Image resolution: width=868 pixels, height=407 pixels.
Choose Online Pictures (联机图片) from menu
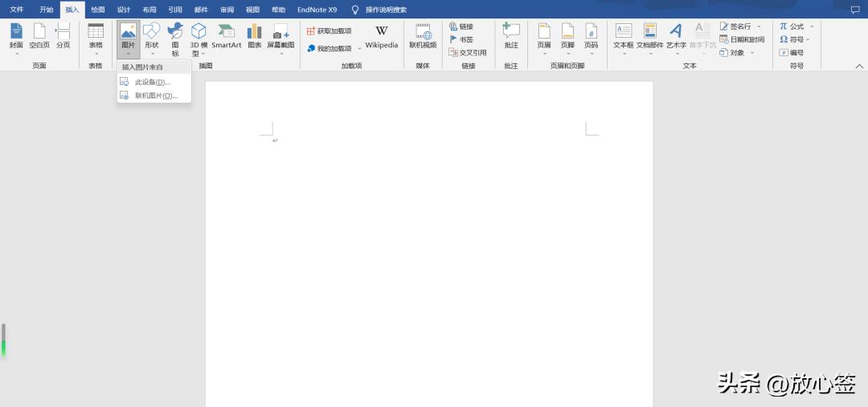click(154, 96)
